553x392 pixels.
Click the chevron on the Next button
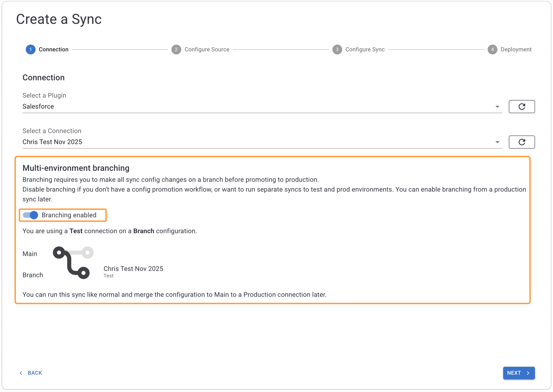tap(528, 373)
